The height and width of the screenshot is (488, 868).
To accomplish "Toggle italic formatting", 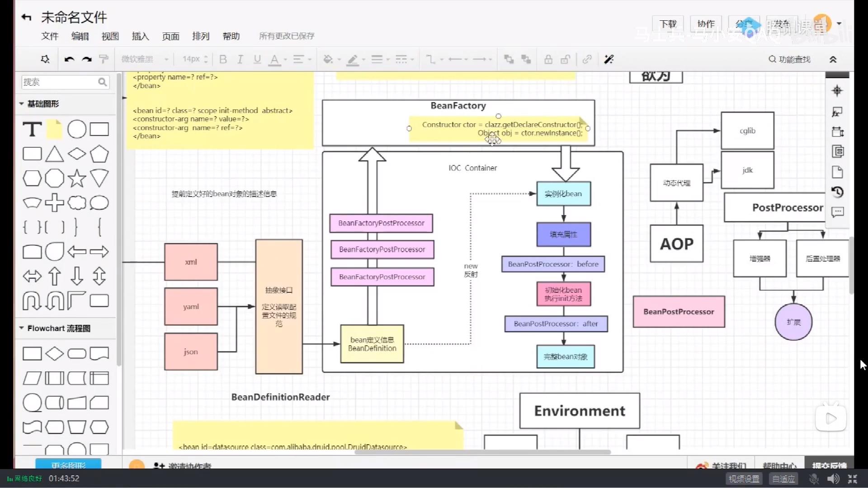I will pos(240,59).
